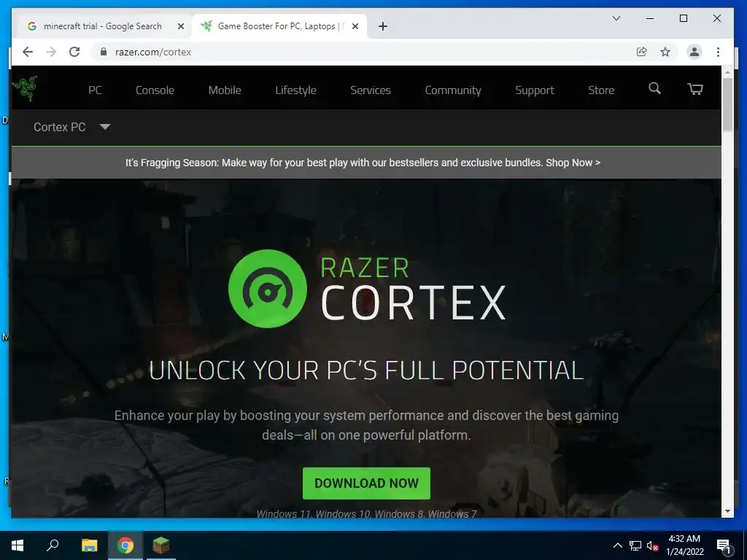Close the Game Booster For PC tab

pyautogui.click(x=355, y=26)
